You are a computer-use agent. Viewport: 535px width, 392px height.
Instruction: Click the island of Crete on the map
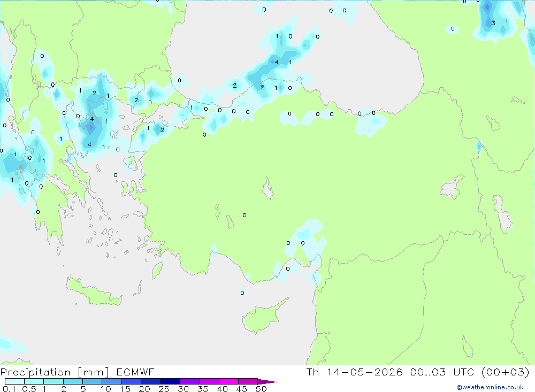pos(93,291)
